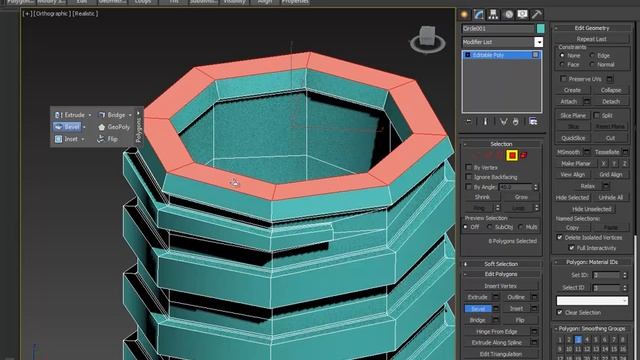Open Extrude dropdown arrow in floating panel
Viewport: 640px width, 360px height.
click(x=90, y=115)
